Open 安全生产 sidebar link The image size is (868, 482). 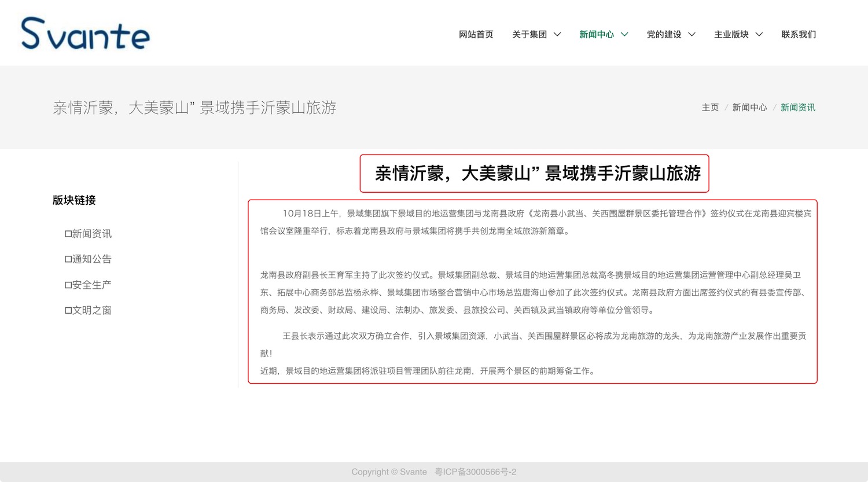tap(89, 285)
